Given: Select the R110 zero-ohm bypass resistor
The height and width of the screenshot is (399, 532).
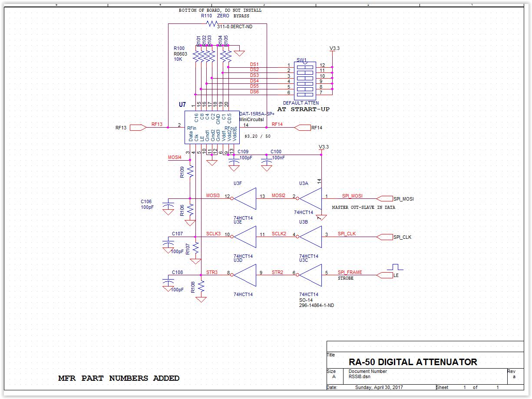Looking at the screenshot, I should tap(211, 23).
